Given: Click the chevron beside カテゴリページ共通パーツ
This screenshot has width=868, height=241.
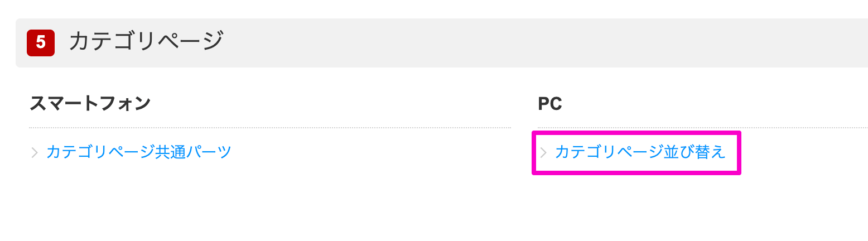Looking at the screenshot, I should point(35,152).
